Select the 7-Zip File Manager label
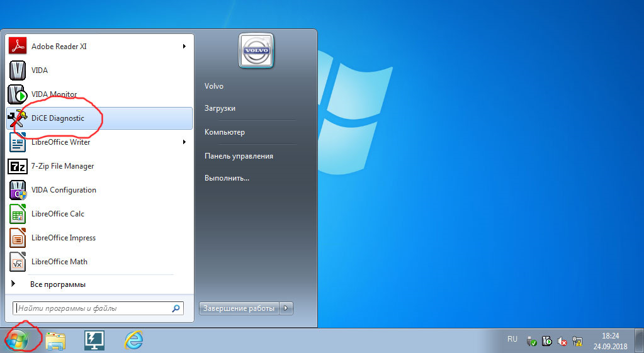 pyautogui.click(x=63, y=166)
